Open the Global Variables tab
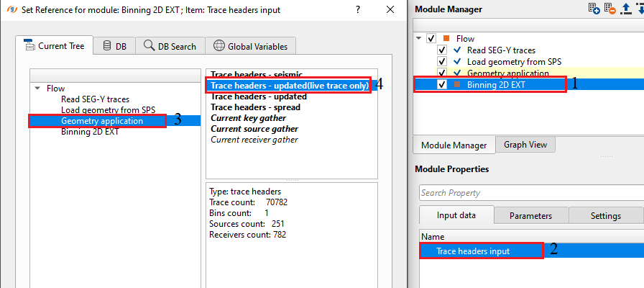 250,46
